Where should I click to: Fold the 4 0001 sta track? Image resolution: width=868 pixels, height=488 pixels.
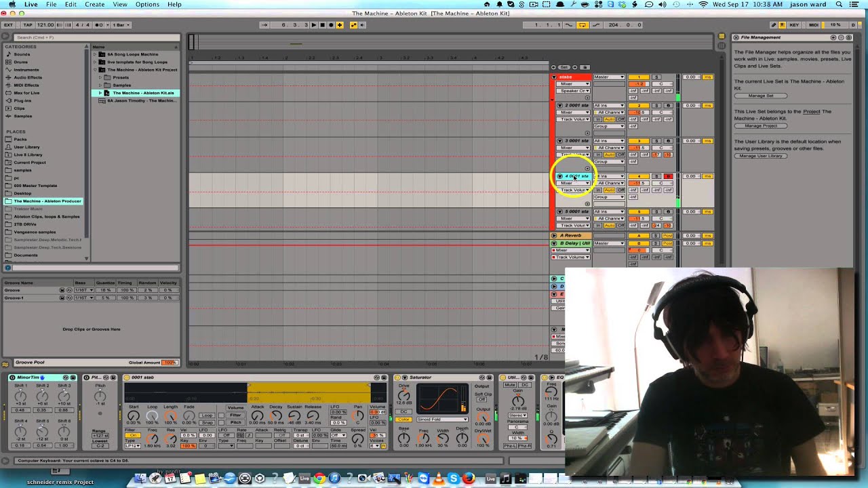click(560, 176)
